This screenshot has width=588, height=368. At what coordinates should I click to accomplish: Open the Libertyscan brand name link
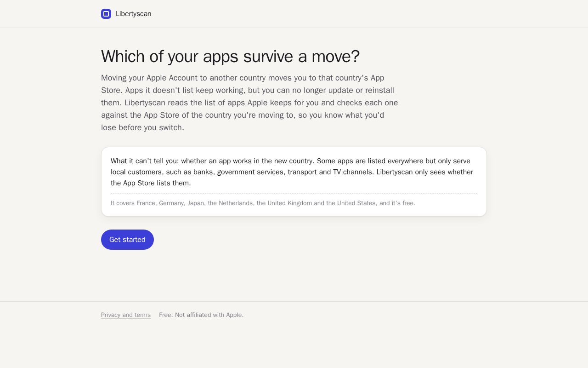coord(133,14)
